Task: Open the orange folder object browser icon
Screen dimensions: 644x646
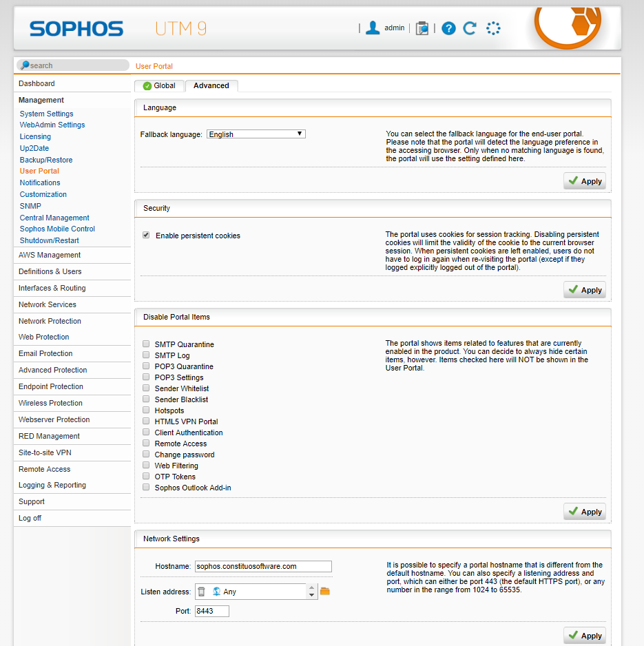Action: tap(325, 591)
